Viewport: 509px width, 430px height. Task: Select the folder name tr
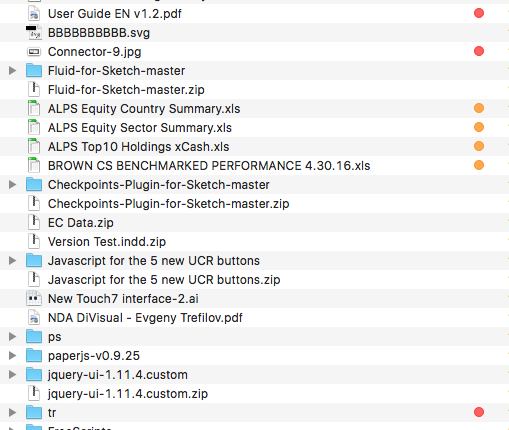(x=52, y=413)
